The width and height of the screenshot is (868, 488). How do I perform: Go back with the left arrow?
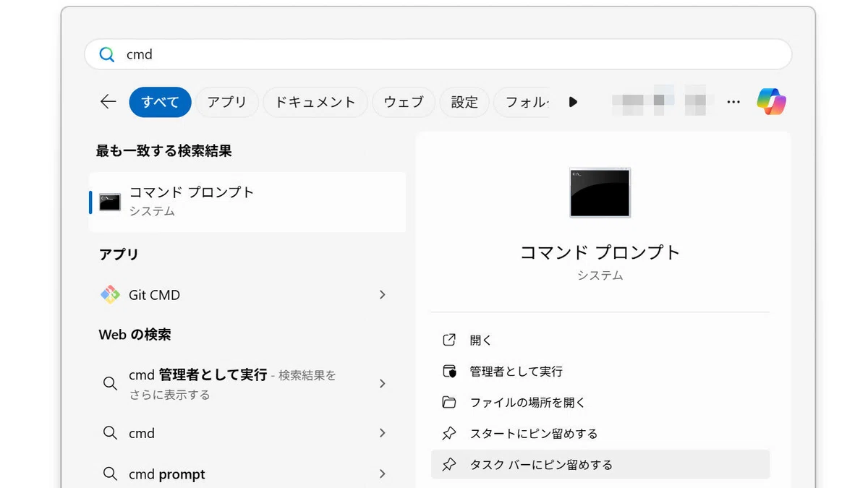tap(109, 102)
